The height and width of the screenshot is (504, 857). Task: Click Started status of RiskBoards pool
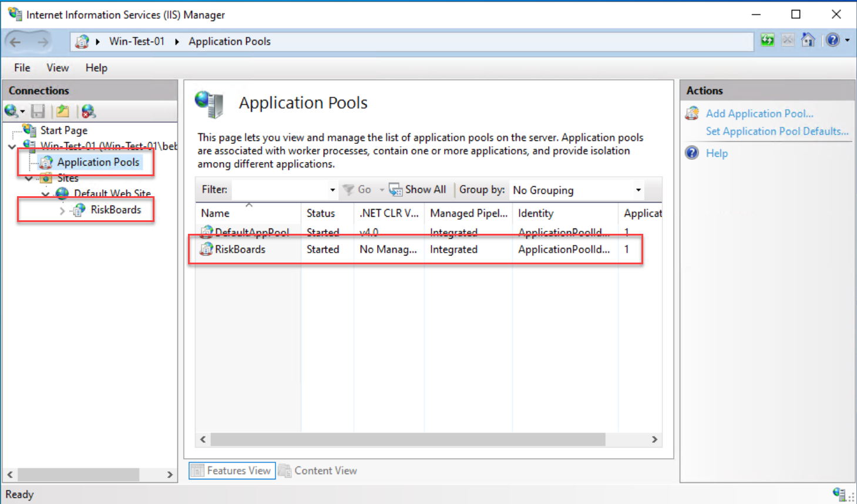coord(322,250)
